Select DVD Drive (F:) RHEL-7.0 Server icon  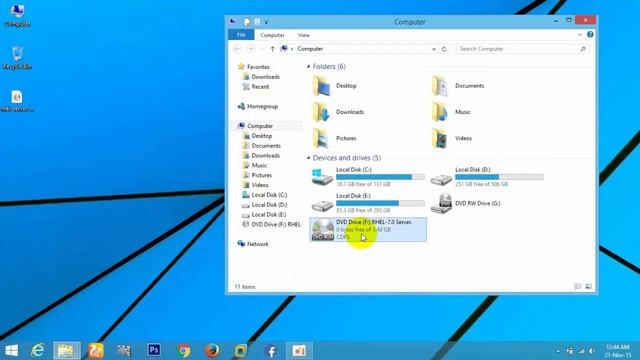tap(322, 229)
